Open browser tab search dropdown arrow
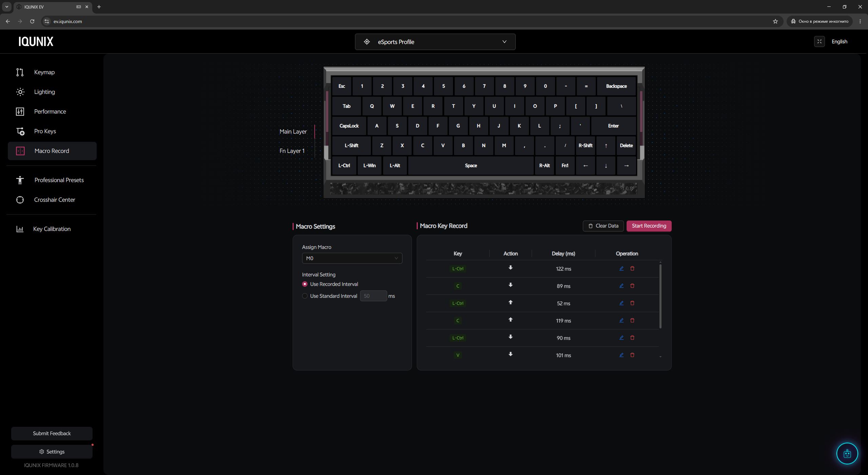The height and width of the screenshot is (475, 868). [6, 7]
